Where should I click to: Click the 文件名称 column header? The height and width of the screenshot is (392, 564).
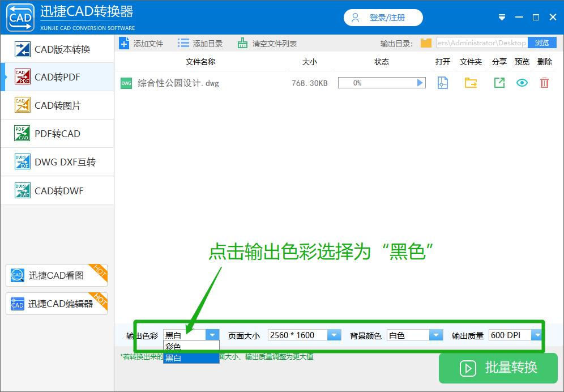(x=200, y=62)
